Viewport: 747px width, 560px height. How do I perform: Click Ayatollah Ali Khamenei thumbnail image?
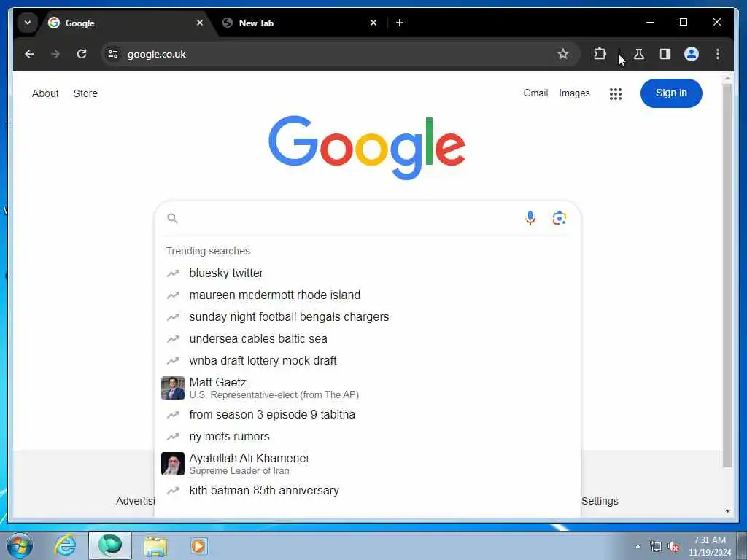point(173,464)
